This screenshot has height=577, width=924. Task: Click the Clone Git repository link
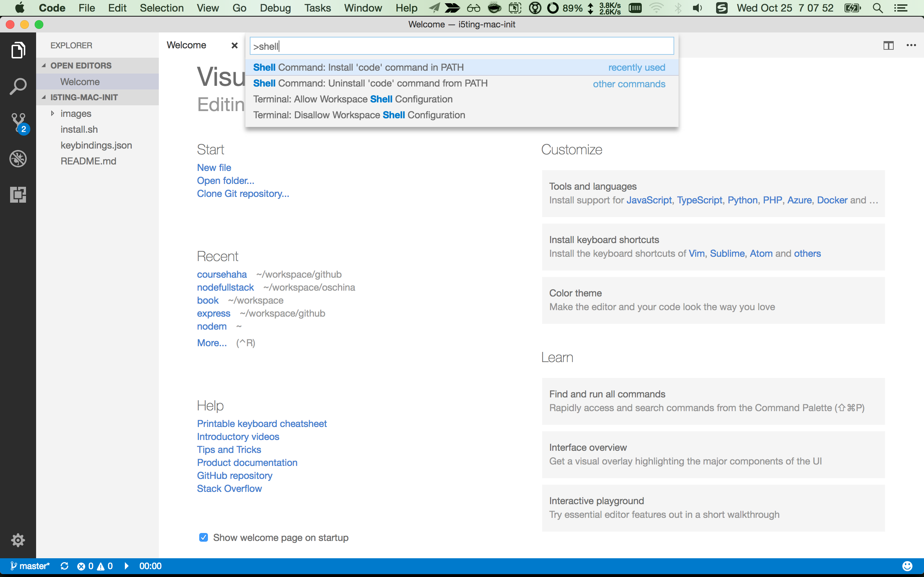point(243,194)
